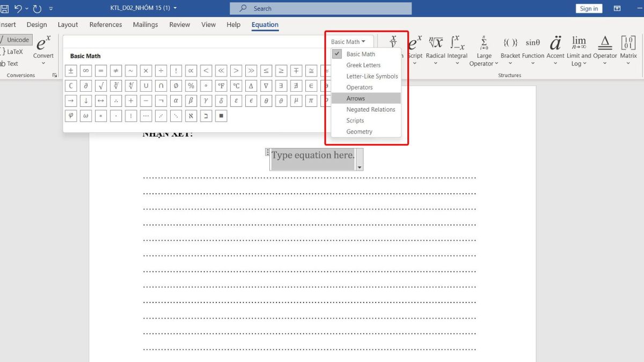This screenshot has height=362, width=644.
Task: Choose Arrows from symbol list
Action: coord(366,98)
